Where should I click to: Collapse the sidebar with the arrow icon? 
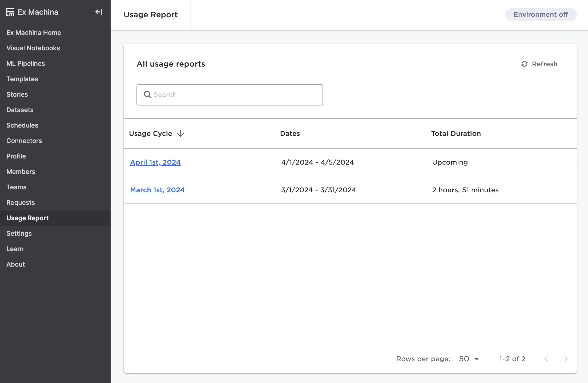[x=99, y=12]
